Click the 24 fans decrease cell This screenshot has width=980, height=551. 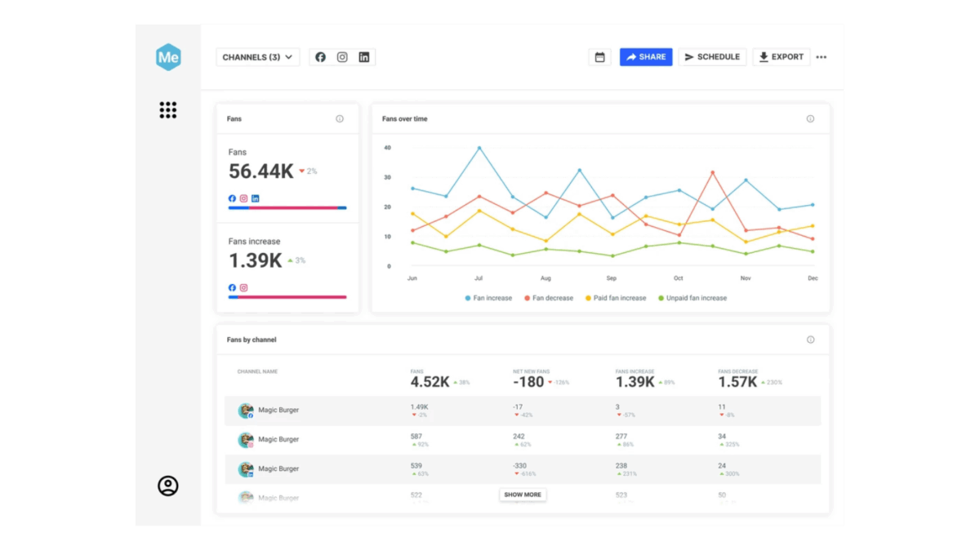722,465
